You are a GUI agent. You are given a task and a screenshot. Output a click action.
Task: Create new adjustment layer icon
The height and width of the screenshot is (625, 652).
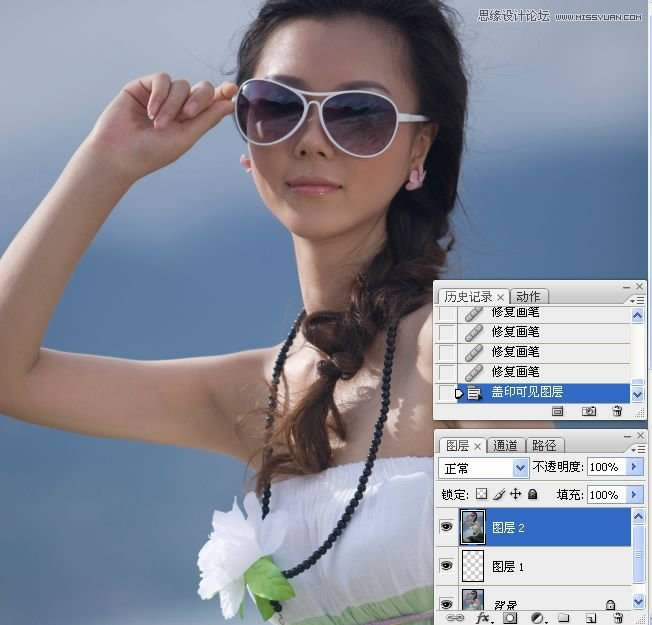click(538, 618)
